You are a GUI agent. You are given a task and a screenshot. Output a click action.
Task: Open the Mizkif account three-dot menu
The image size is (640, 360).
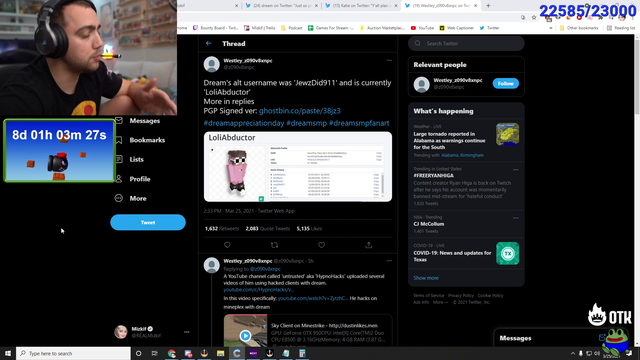tap(187, 332)
